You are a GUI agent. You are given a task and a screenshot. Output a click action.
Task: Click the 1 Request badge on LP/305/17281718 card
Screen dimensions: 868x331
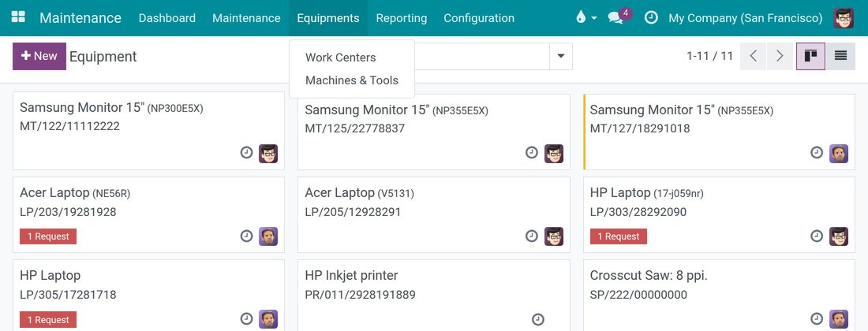click(x=48, y=319)
